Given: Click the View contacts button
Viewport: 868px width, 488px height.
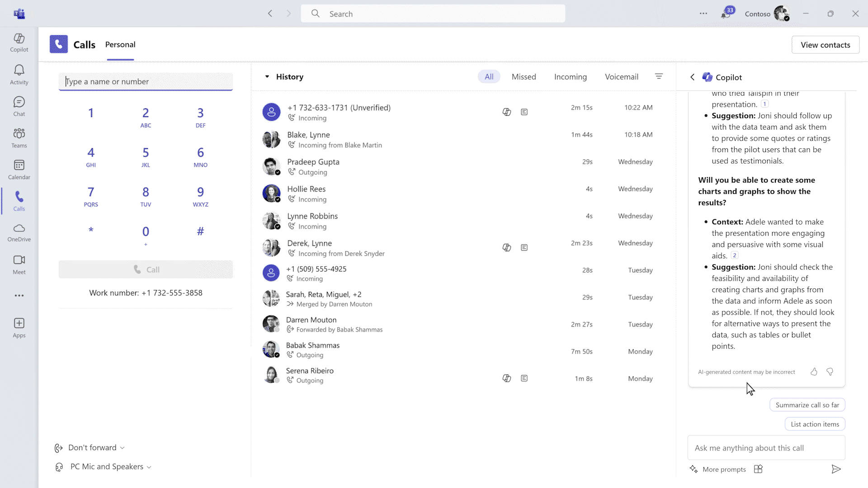Looking at the screenshot, I should click(825, 45).
